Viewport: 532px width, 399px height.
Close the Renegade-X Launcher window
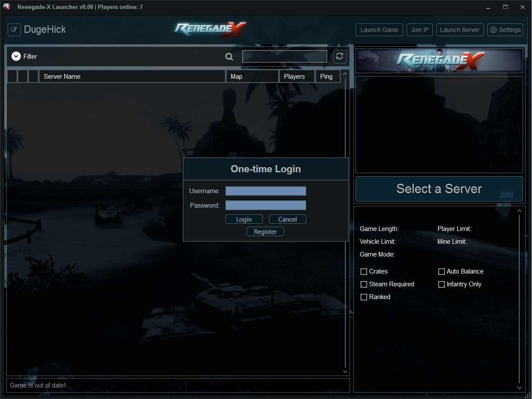[x=523, y=7]
